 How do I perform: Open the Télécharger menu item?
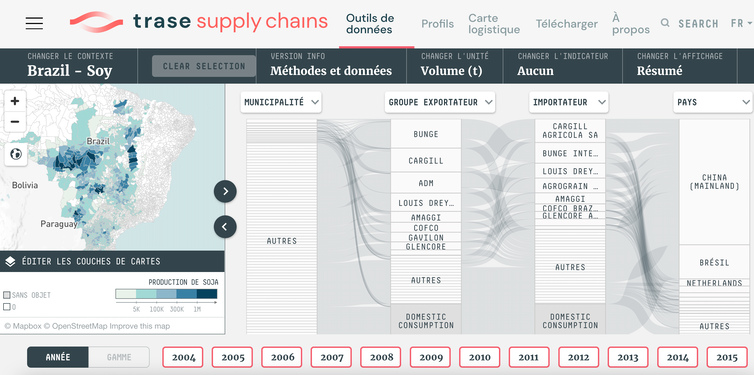[567, 24]
